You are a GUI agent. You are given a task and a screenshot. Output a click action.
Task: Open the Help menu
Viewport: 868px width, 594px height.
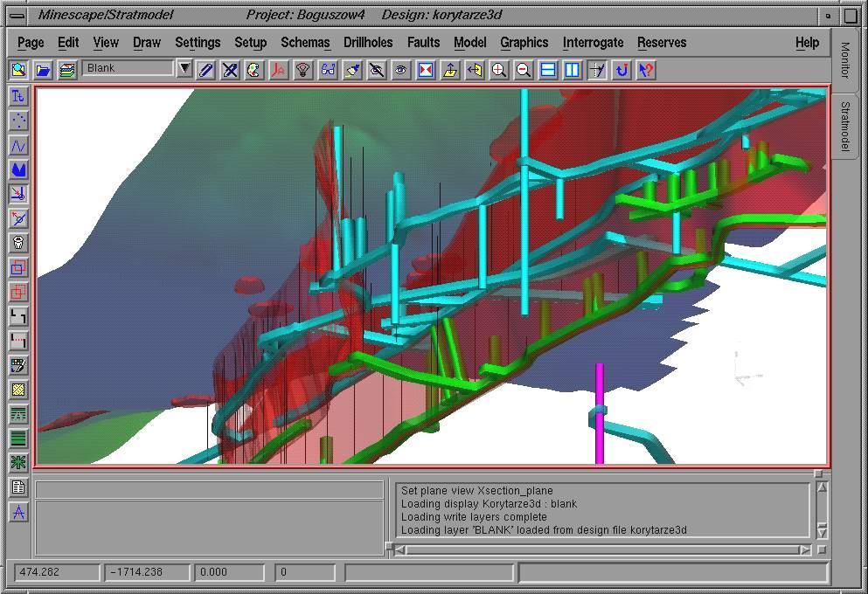click(807, 43)
